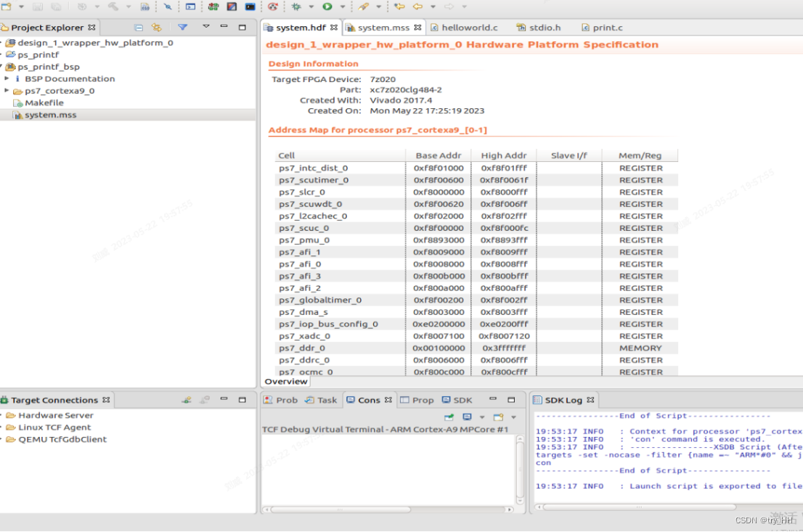Maximize the Project Explorer panel
The image size is (803, 532).
point(242,27)
